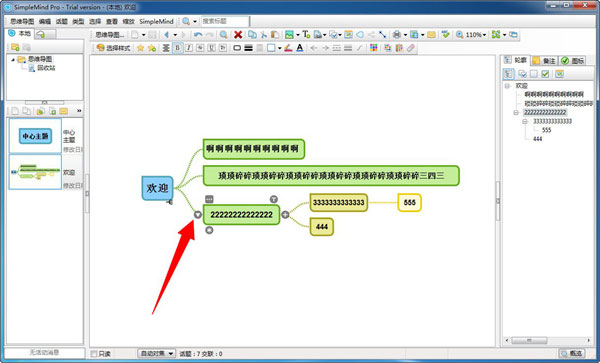The width and height of the screenshot is (600, 363).
Task: Open the search magnifier dropdown arrow
Action: (195, 21)
